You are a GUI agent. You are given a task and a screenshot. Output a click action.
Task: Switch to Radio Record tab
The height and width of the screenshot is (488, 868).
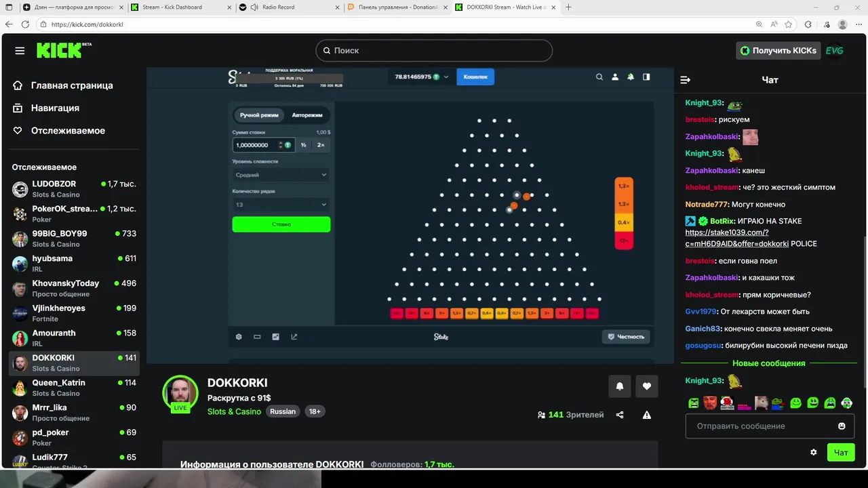[288, 7]
